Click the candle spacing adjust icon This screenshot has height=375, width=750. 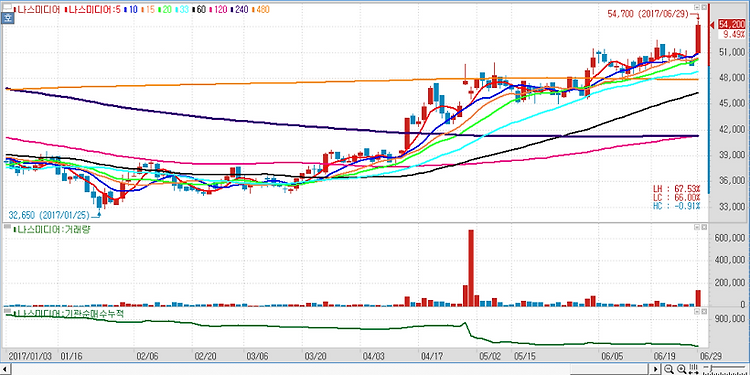pos(693,369)
